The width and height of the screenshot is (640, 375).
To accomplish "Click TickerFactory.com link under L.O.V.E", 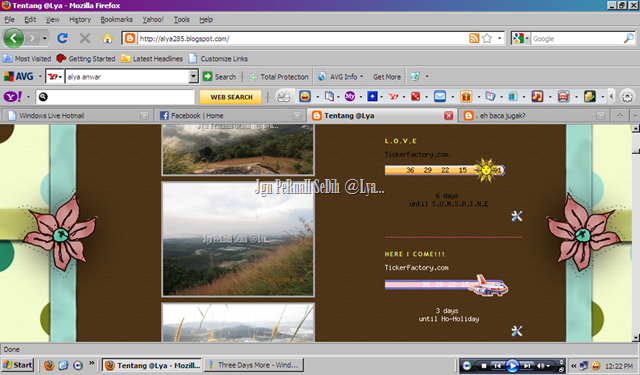I will pos(416,155).
